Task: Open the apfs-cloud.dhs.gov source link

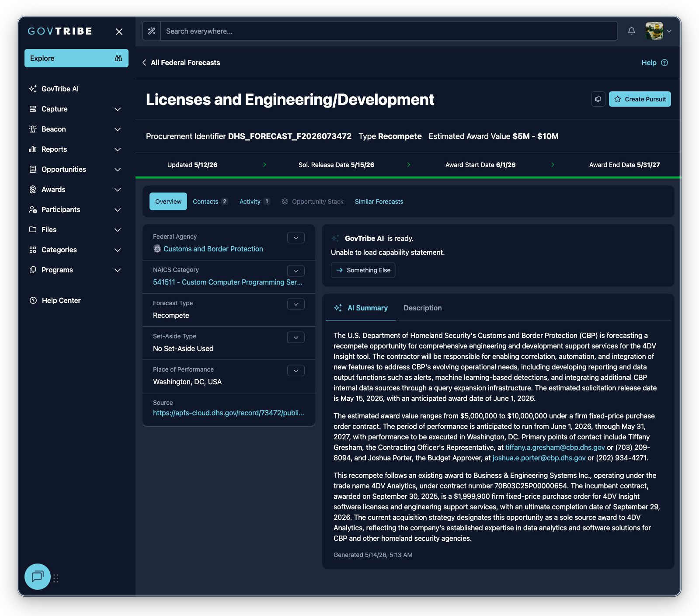Action: (x=229, y=413)
